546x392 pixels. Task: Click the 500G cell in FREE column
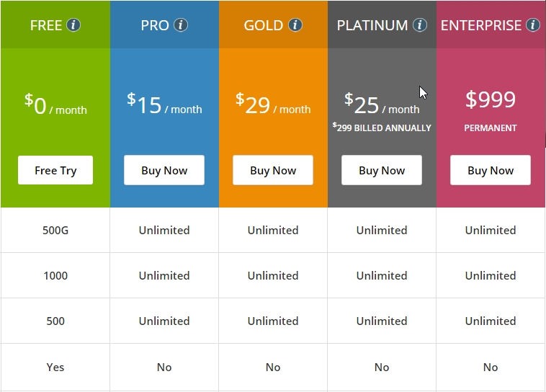coord(55,231)
